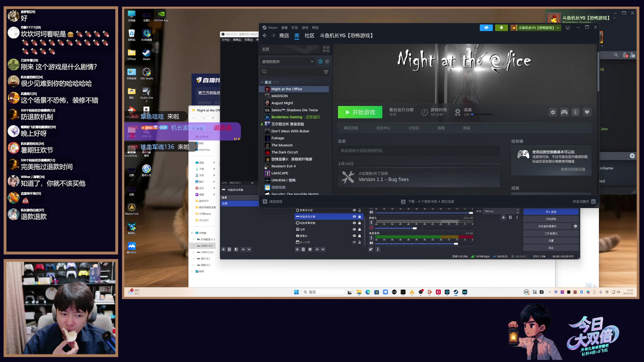Image resolution: width=644 pixels, height=362 pixels.
Task: Toggle visibility of 边框 source
Action: (x=354, y=230)
